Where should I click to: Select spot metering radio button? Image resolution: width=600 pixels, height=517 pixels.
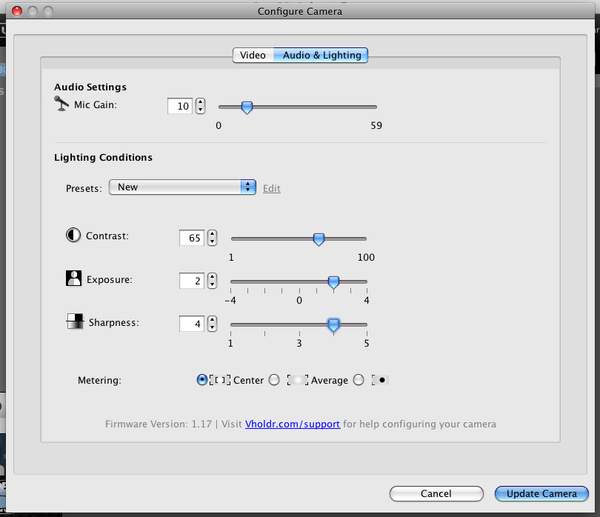[x=359, y=380]
